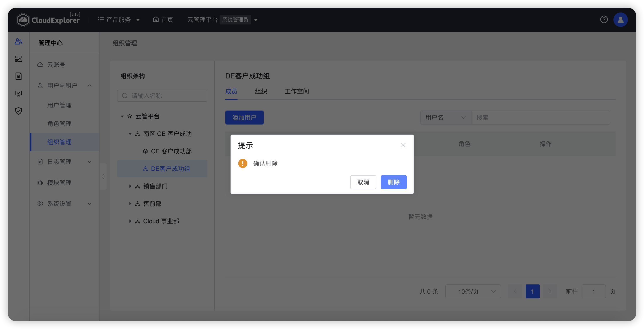
Task: Close the 提示 dialog with X
Action: [x=403, y=145]
